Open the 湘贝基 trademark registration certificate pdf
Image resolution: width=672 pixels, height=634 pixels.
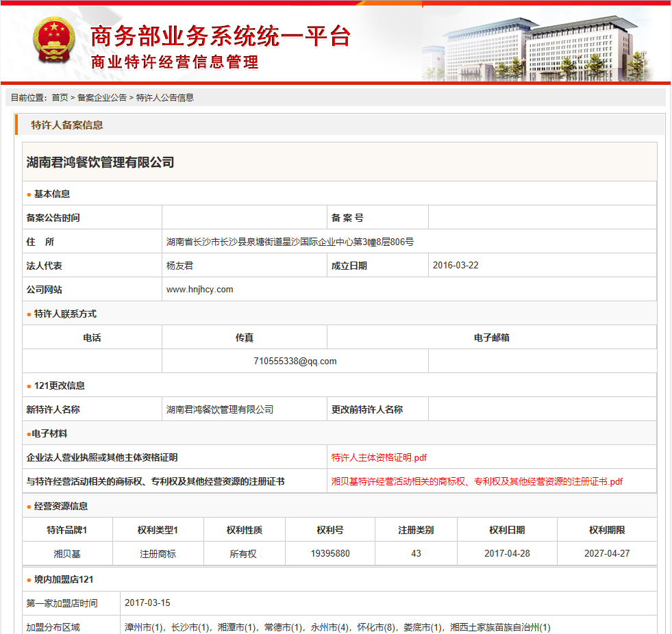tap(477, 481)
